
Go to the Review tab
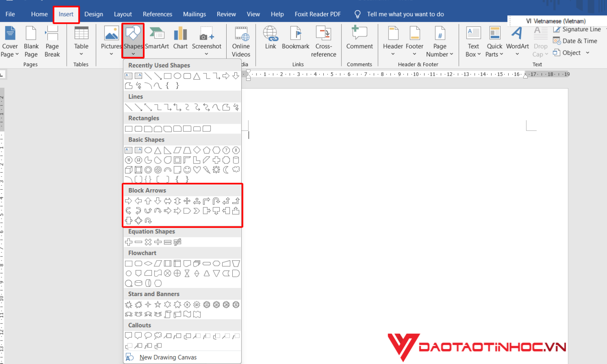pyautogui.click(x=226, y=14)
